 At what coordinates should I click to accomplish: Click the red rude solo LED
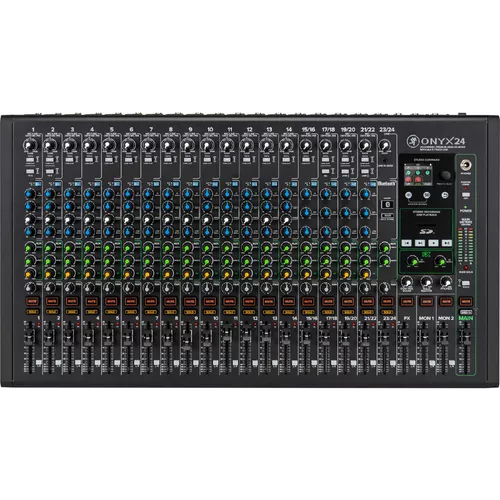pos(466,267)
